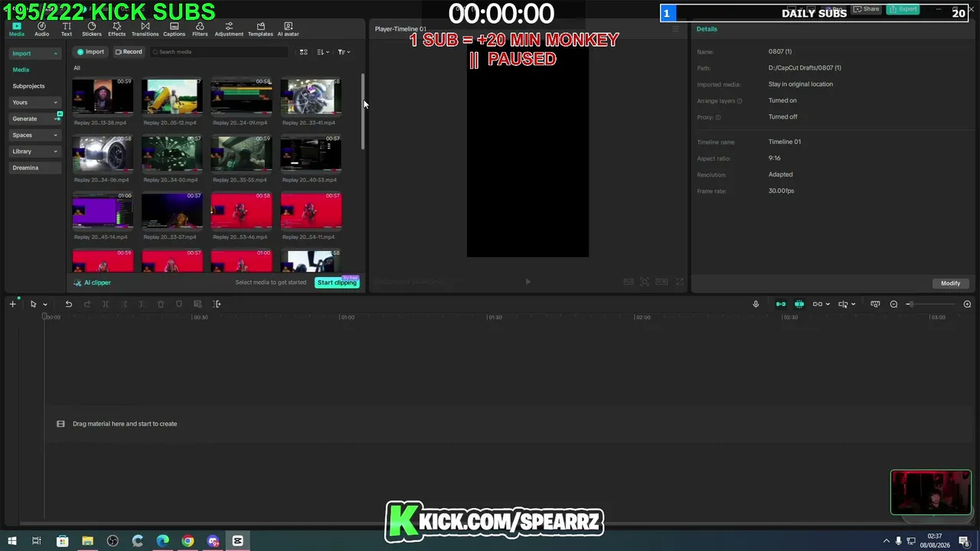Image resolution: width=980 pixels, height=551 pixels.
Task: Expand the Spaces sidebar section
Action: click(34, 135)
